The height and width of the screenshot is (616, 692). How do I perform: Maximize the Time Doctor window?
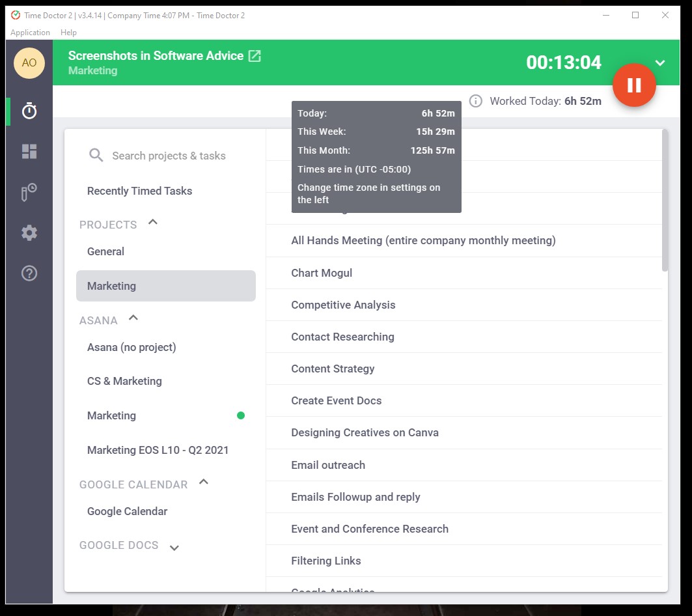635,15
